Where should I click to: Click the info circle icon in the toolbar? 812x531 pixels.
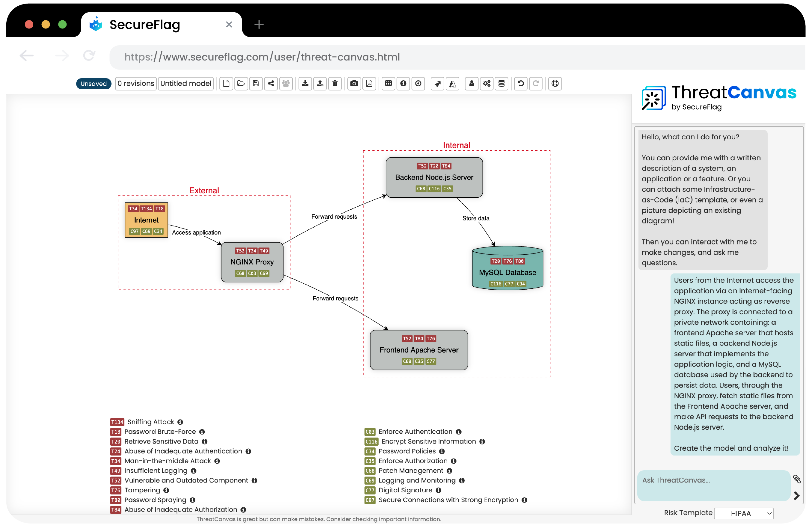pyautogui.click(x=403, y=84)
